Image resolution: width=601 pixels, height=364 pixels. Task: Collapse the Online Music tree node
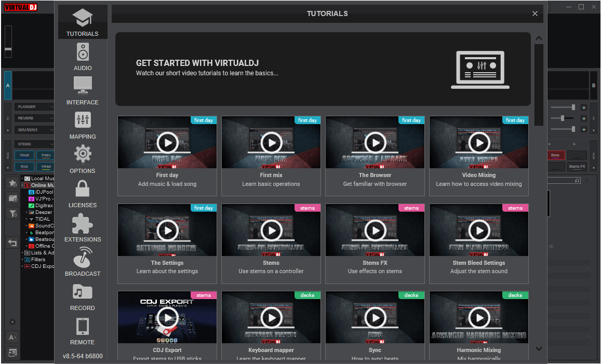click(22, 185)
